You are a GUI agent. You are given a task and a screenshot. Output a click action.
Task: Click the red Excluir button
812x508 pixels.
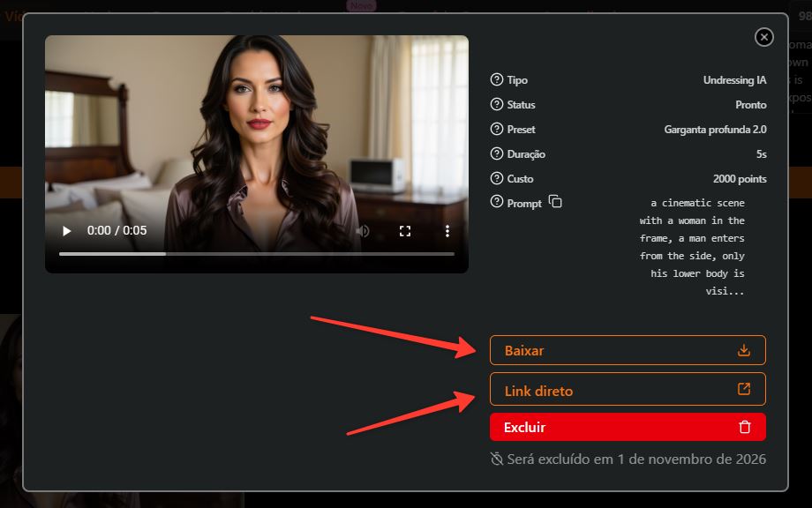pos(628,427)
